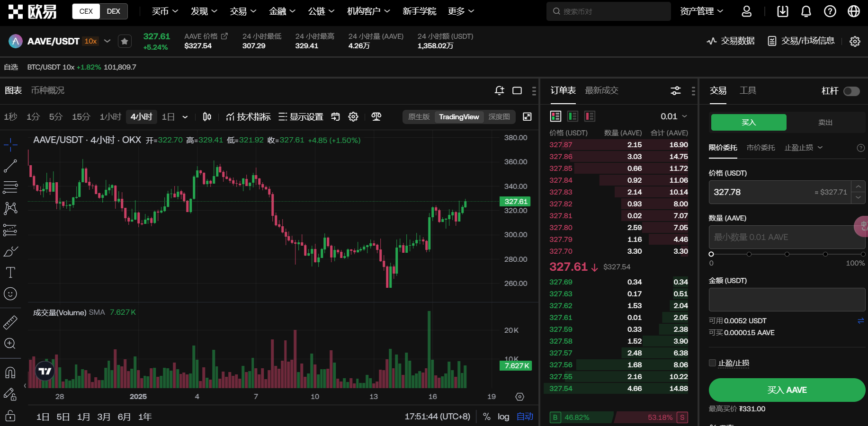Open the 0.01 price precision dropdown
The image size is (868, 426).
tap(673, 116)
